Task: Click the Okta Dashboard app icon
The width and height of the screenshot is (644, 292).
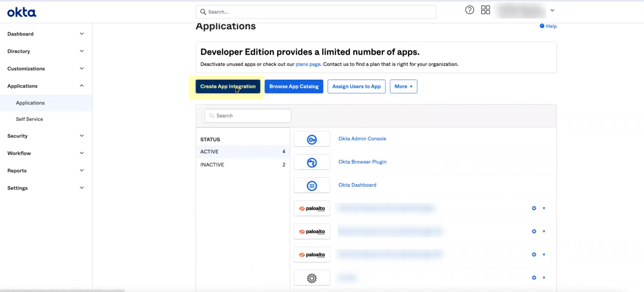Action: click(312, 186)
